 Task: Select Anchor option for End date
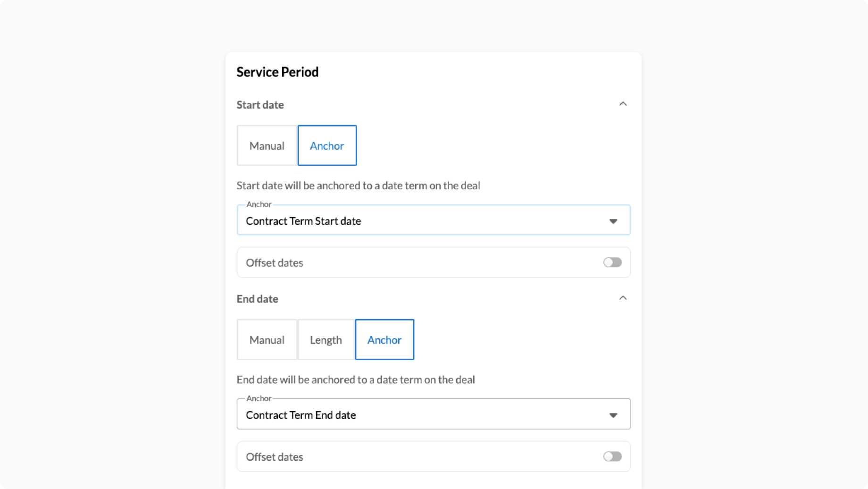point(384,340)
